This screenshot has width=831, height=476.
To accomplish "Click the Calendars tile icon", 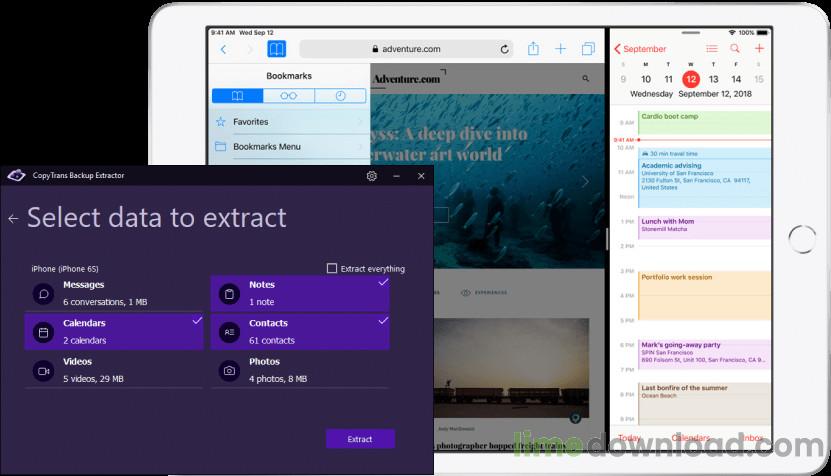I will point(43,332).
